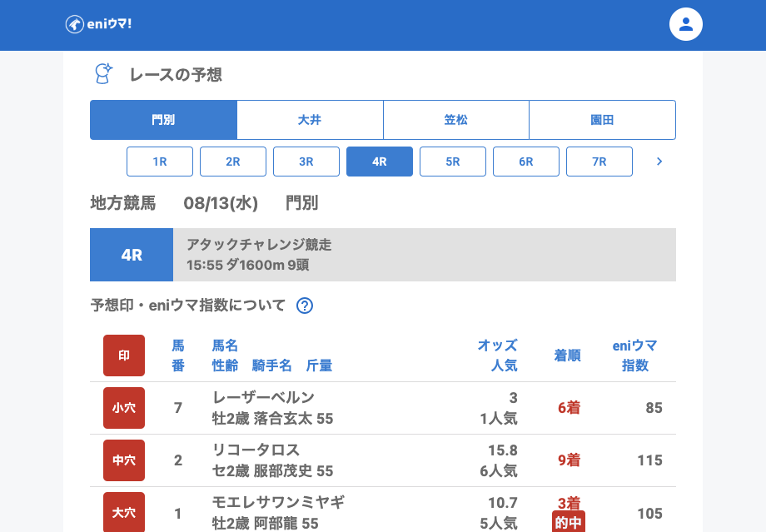Click the 中穴 mark badge
Image resolution: width=766 pixels, height=532 pixels.
coord(124,460)
